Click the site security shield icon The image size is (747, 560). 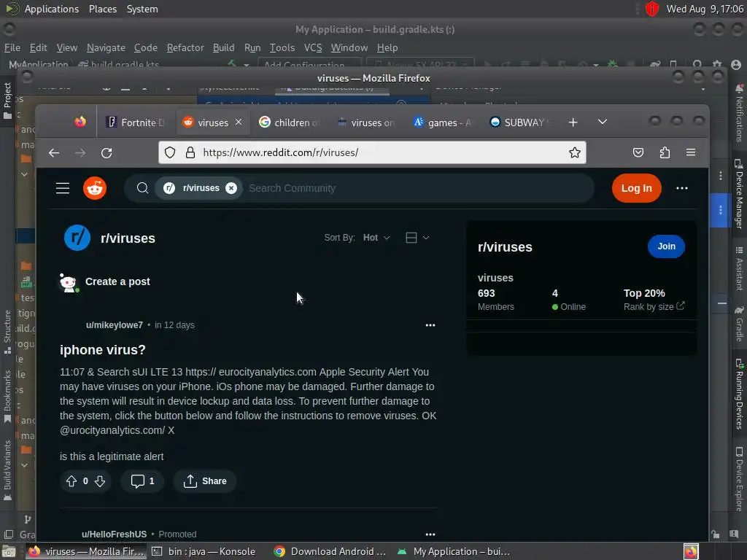click(170, 152)
